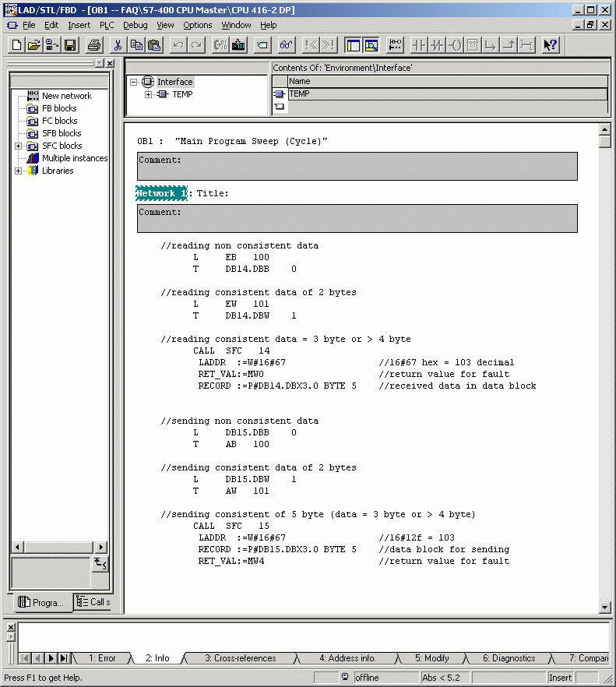616x687 pixels.
Task: Switch to the 1: Error tab
Action: 102,658
